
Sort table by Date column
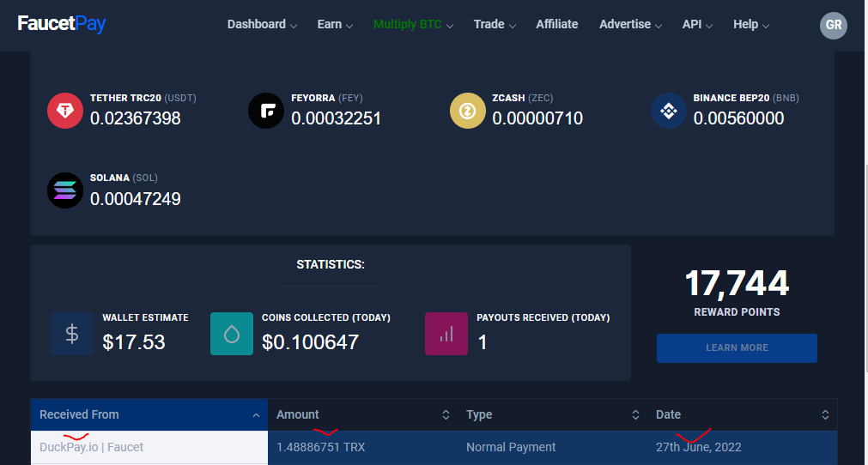click(x=742, y=414)
